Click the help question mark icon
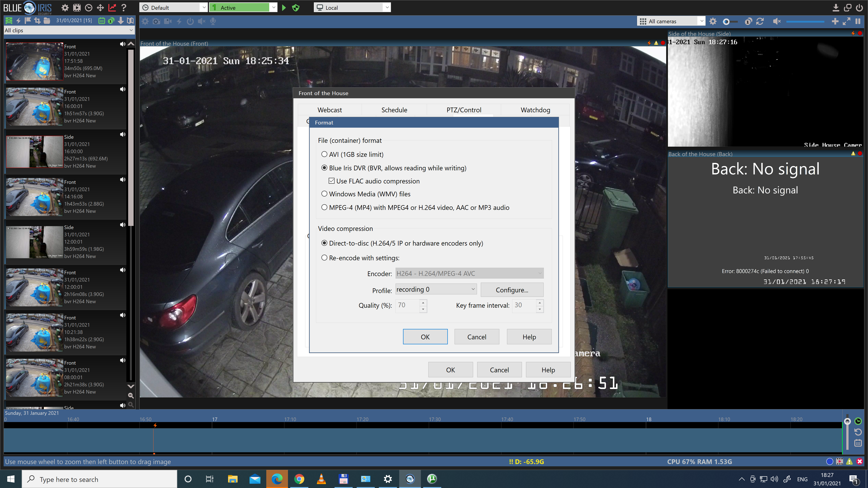The image size is (868, 488). [124, 7]
